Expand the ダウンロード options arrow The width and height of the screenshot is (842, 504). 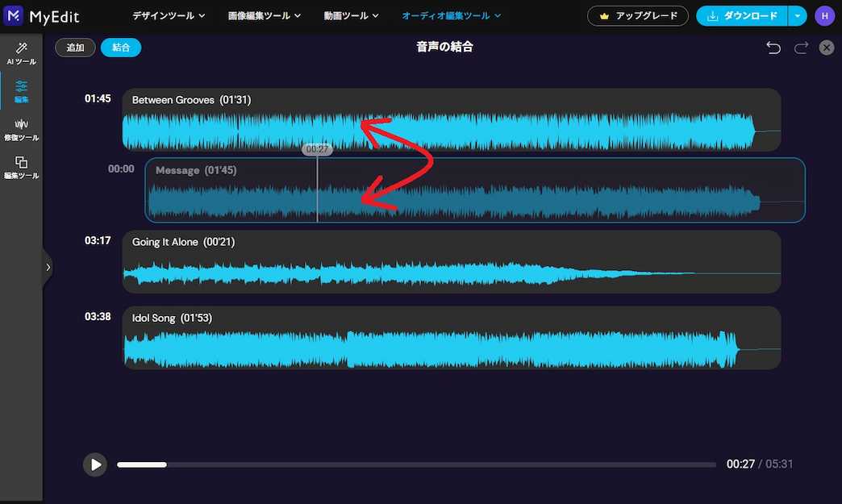click(x=795, y=15)
